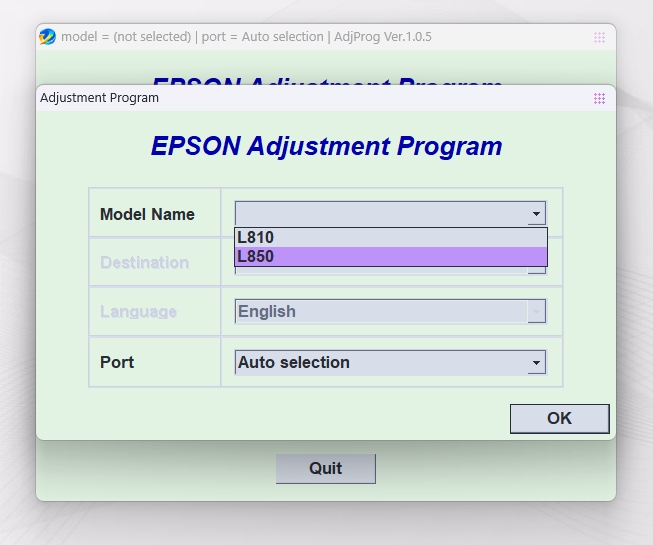Click the Adjustment Program dialog title
The image size is (653, 545).
click(x=99, y=98)
